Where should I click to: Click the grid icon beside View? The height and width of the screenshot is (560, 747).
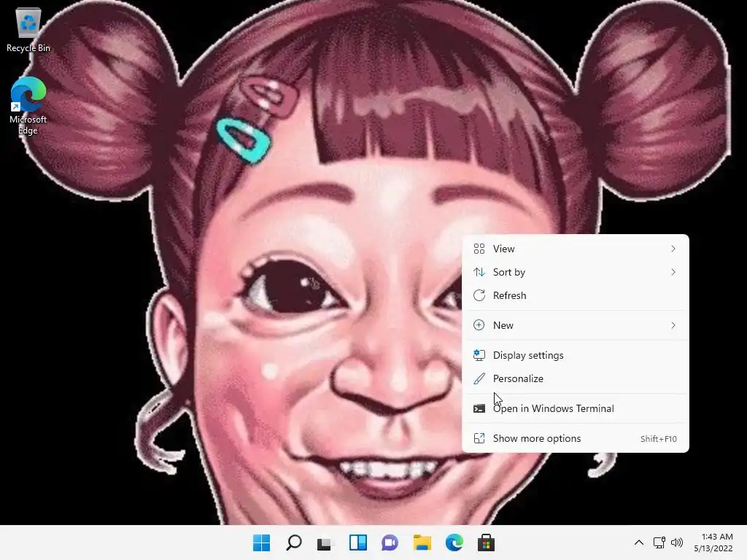click(x=479, y=249)
